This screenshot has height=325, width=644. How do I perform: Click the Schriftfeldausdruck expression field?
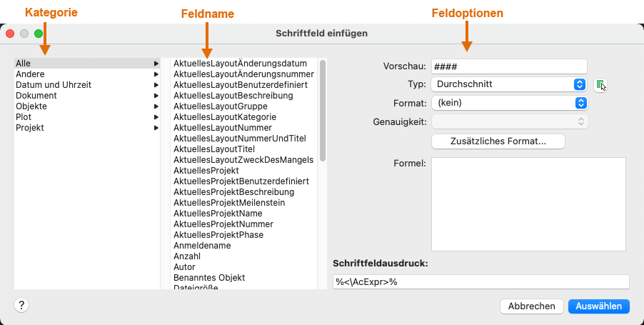pyautogui.click(x=481, y=281)
